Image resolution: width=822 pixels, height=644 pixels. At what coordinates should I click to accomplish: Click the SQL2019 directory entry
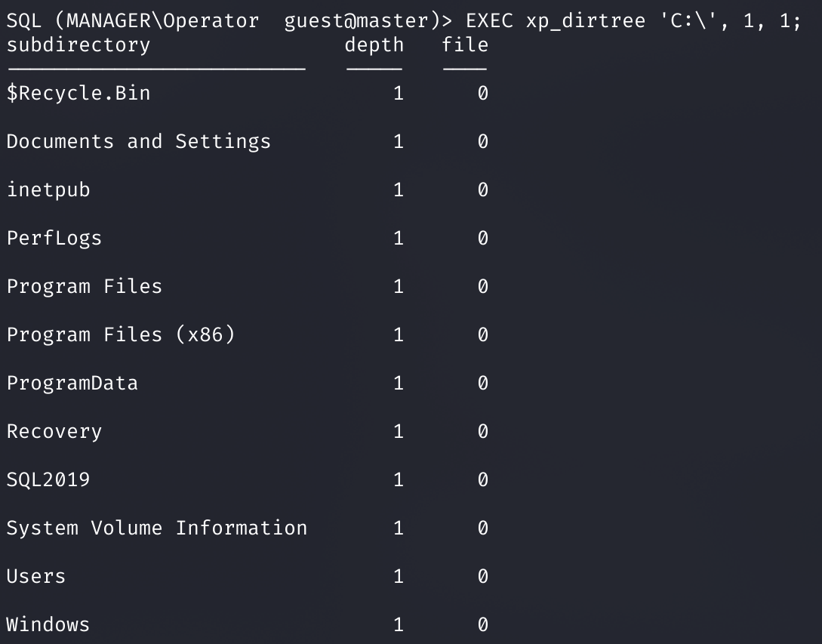pyautogui.click(x=48, y=479)
